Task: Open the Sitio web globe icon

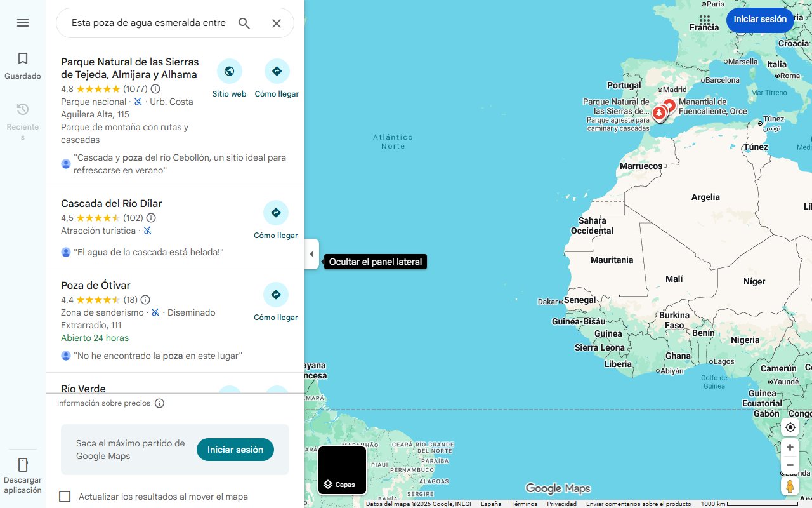Action: (x=230, y=70)
